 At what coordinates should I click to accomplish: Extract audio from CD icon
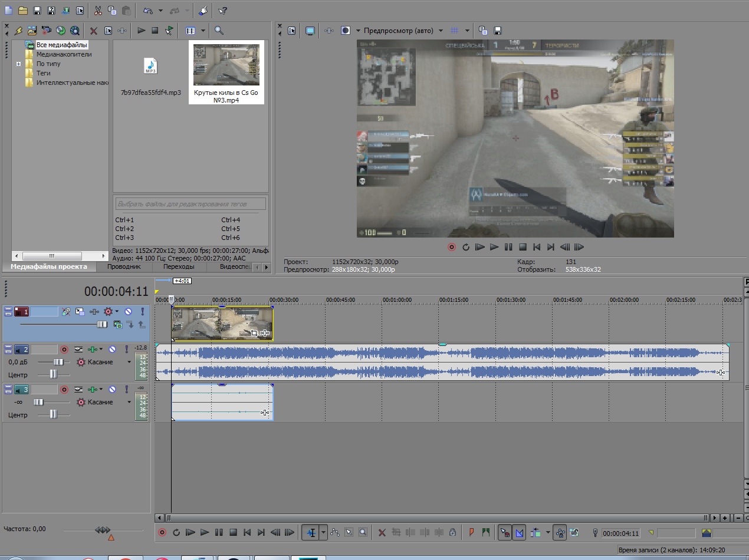tap(61, 31)
